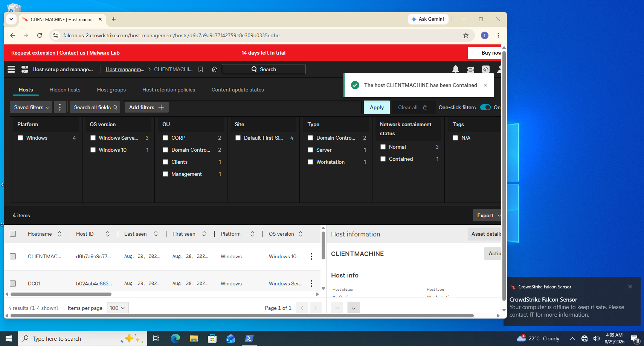Viewport: 644px width, 346px height.
Task: Click the Apply filters button
Action: (377, 107)
